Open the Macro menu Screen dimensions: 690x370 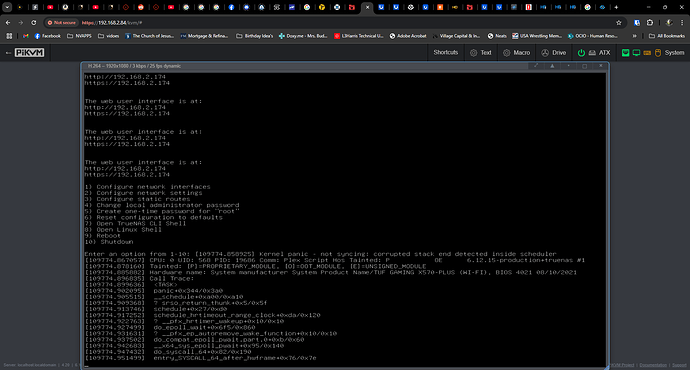tap(517, 52)
